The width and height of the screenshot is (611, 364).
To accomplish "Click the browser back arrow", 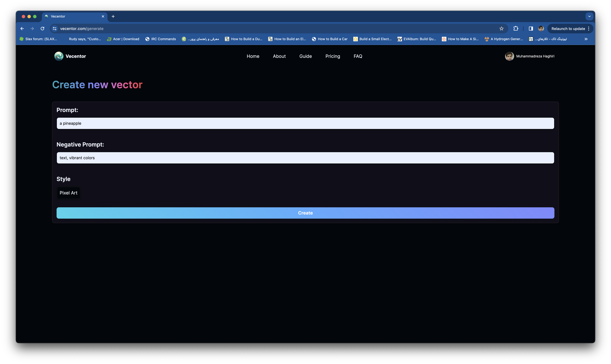I will tap(22, 29).
